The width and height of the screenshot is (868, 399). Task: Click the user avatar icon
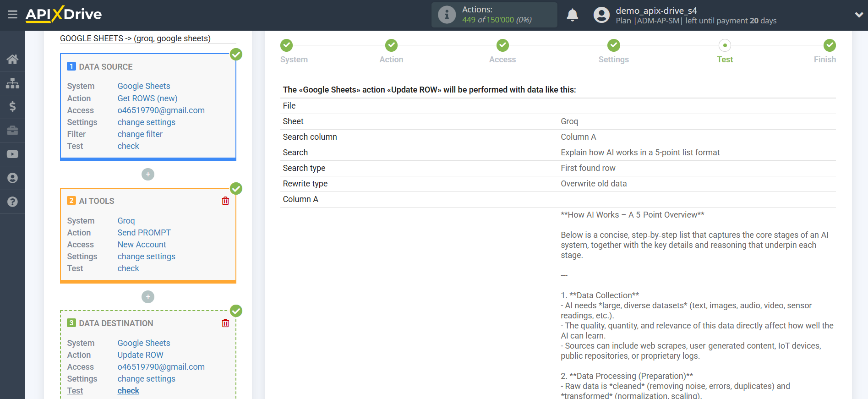(x=601, y=15)
